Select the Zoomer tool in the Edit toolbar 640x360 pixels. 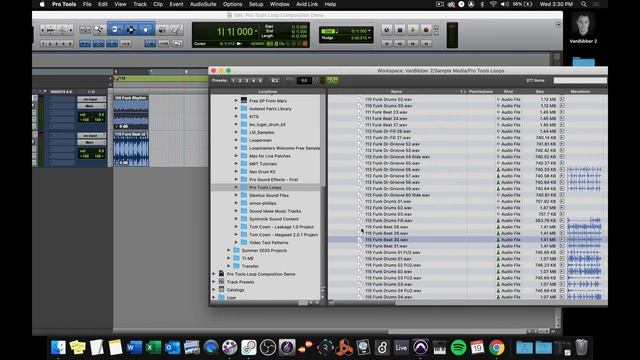coord(99,29)
